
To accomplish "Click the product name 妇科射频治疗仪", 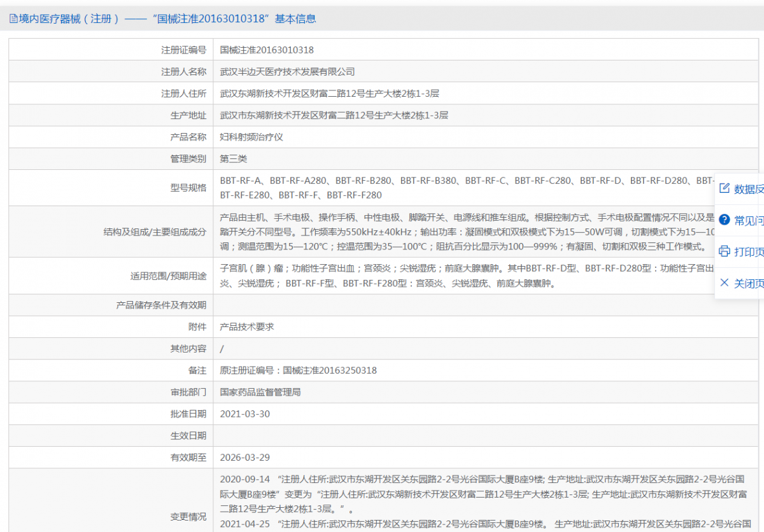I will (251, 136).
